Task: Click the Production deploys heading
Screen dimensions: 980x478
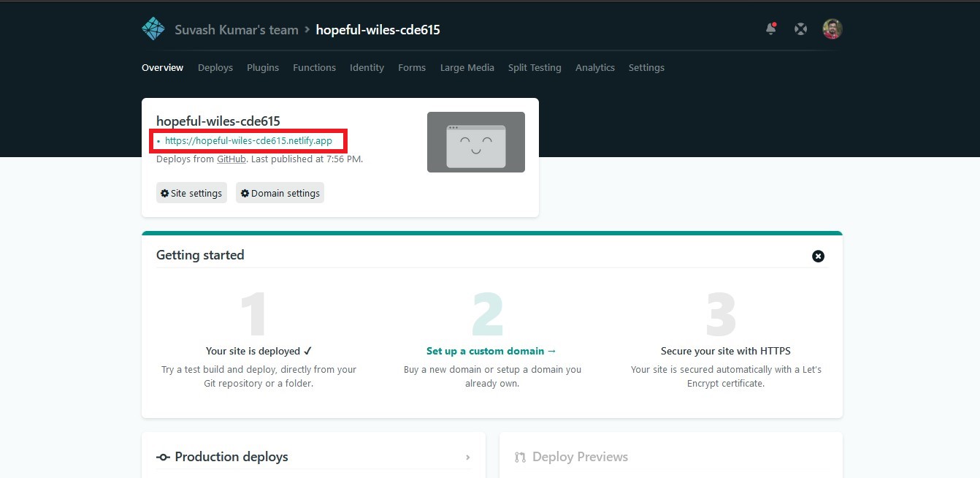Action: pyautogui.click(x=231, y=457)
